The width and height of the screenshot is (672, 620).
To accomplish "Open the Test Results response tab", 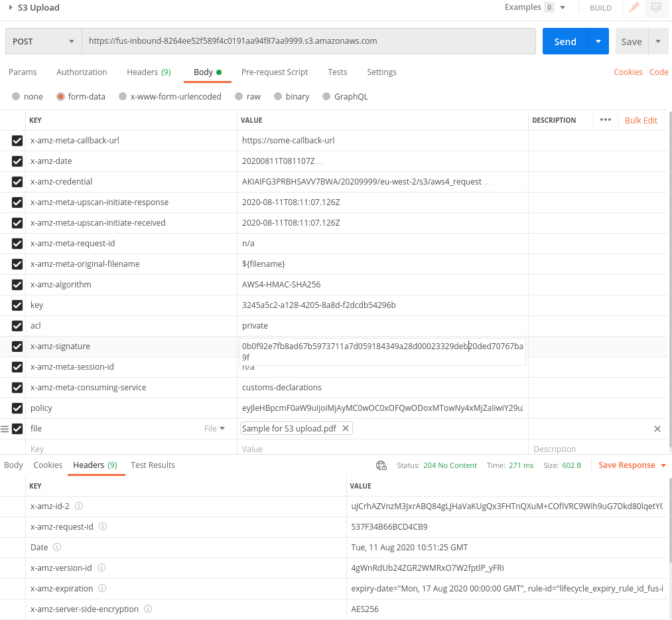I will click(153, 465).
